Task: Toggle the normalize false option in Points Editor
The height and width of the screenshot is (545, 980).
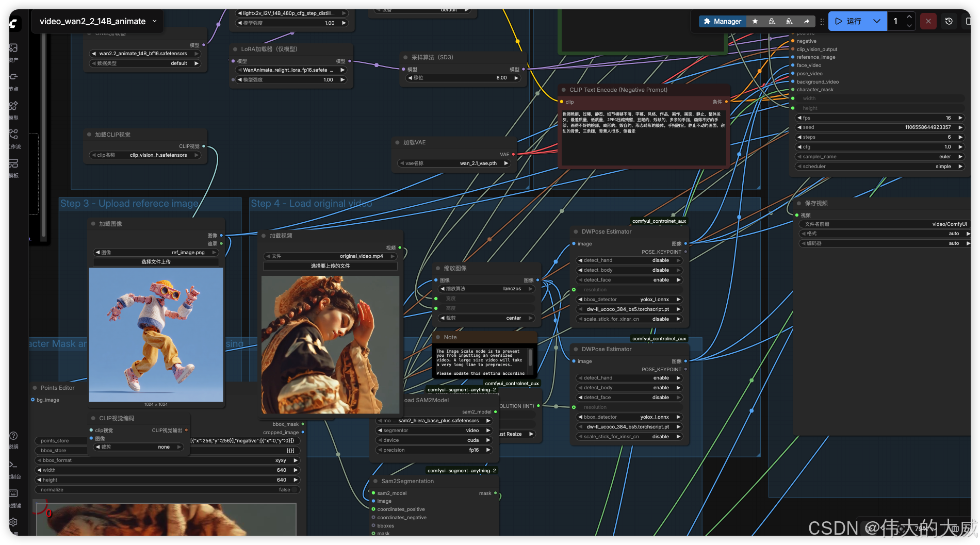Action: click(x=168, y=490)
